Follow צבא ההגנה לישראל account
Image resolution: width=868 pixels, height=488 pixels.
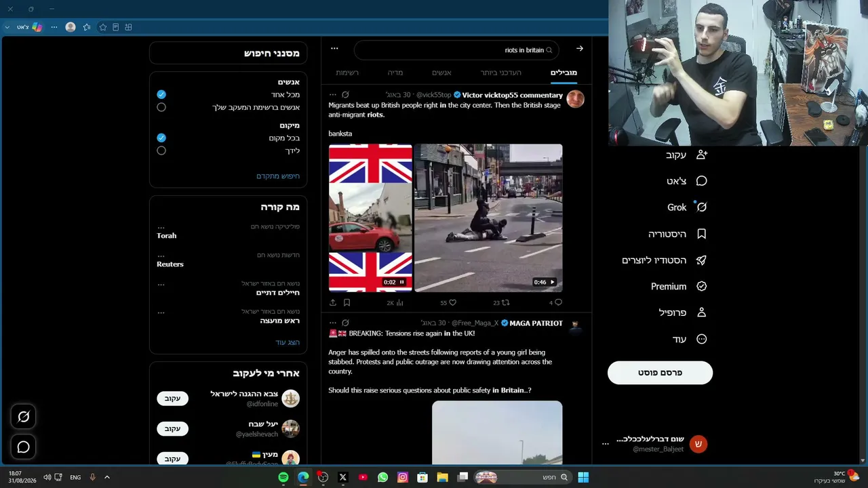click(173, 399)
